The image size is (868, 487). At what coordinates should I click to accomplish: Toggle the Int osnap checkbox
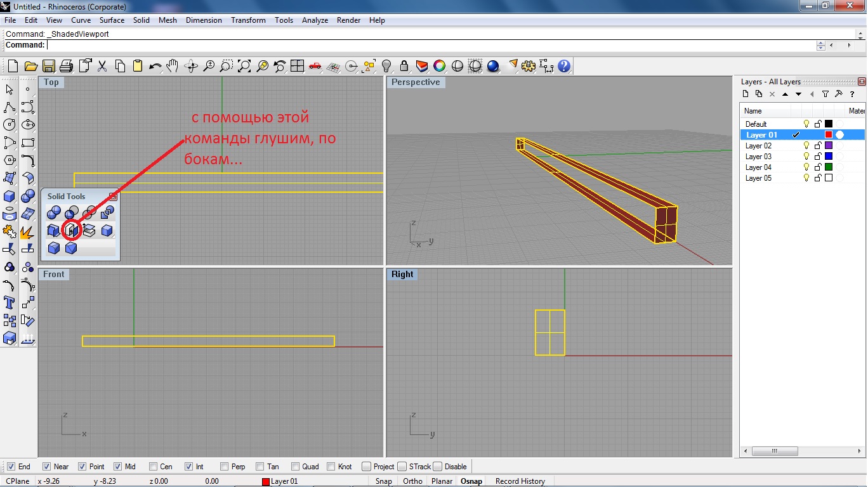point(188,467)
